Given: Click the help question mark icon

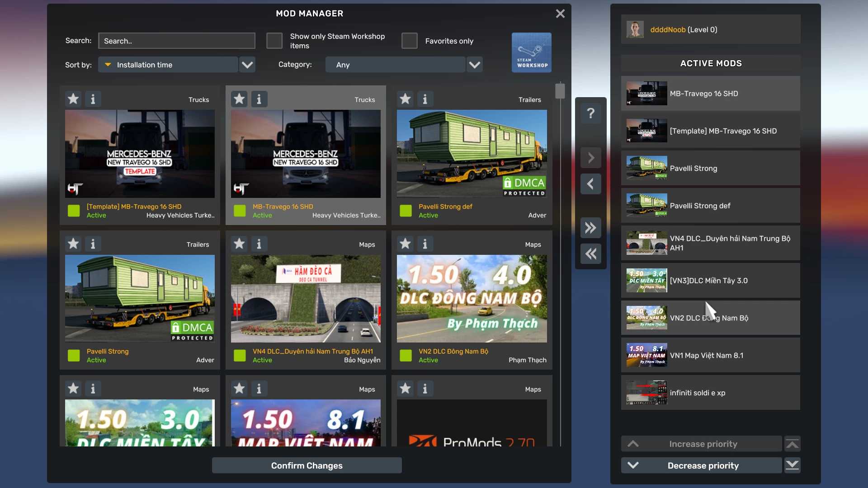Looking at the screenshot, I should pyautogui.click(x=590, y=113).
